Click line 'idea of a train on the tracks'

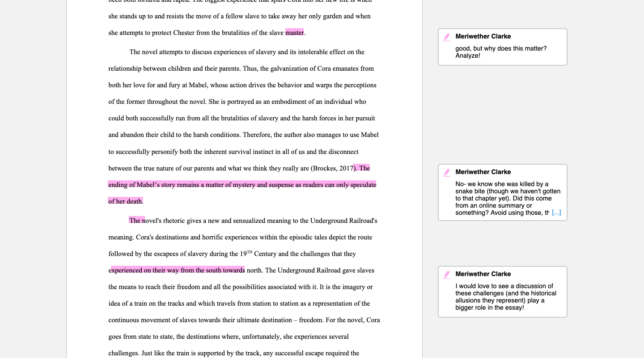[239, 303]
